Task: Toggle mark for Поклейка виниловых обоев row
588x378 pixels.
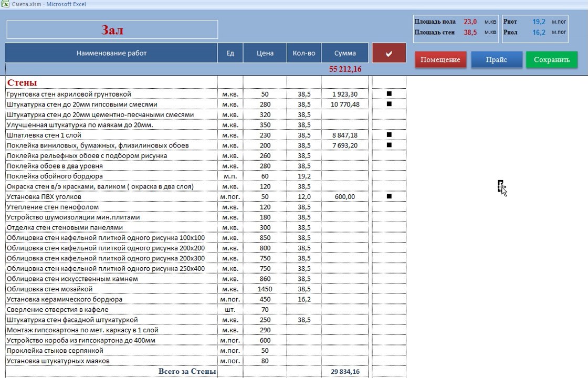Action: (x=389, y=145)
